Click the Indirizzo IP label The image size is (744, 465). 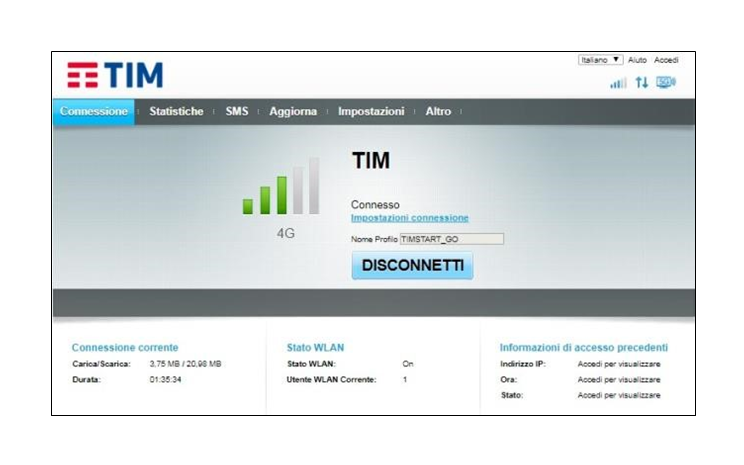click(x=523, y=364)
